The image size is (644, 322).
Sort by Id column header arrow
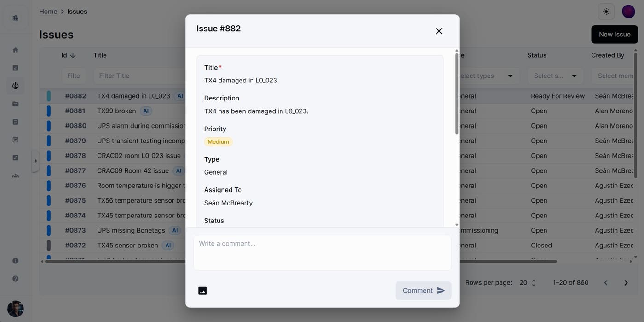click(x=73, y=55)
